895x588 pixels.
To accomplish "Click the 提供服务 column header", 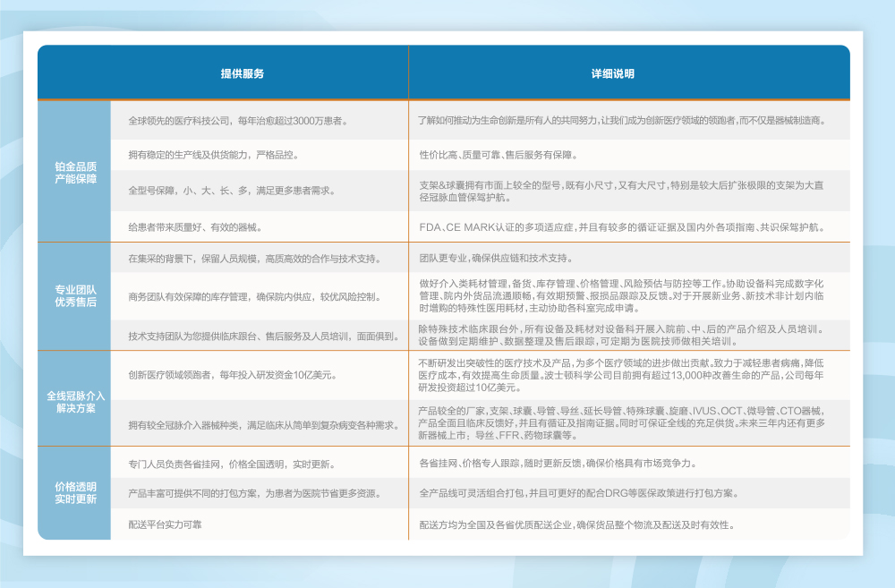I will pyautogui.click(x=242, y=73).
